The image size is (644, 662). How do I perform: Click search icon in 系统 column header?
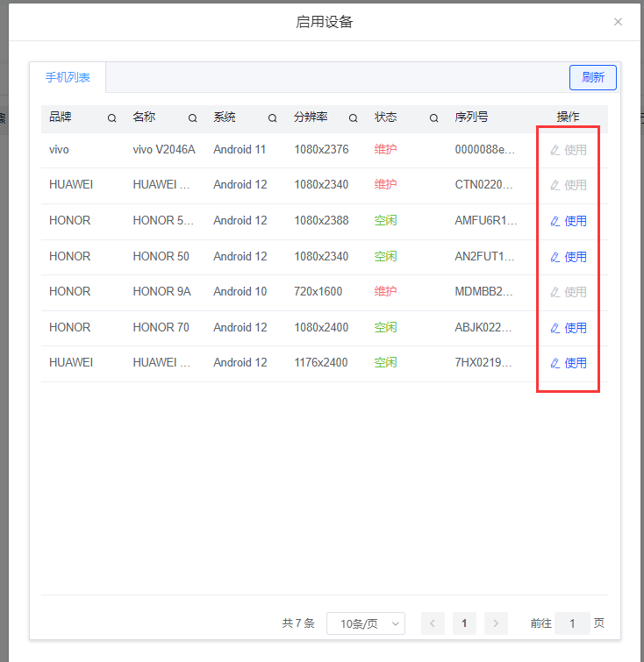[272, 118]
